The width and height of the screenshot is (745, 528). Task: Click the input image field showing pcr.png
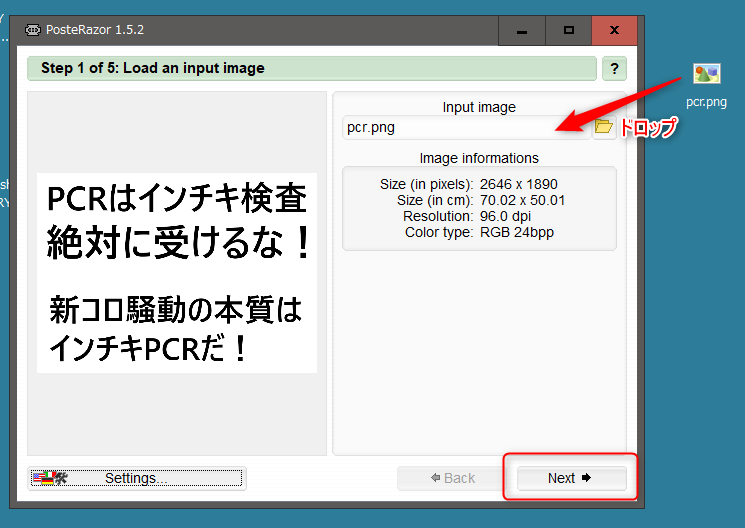465,127
